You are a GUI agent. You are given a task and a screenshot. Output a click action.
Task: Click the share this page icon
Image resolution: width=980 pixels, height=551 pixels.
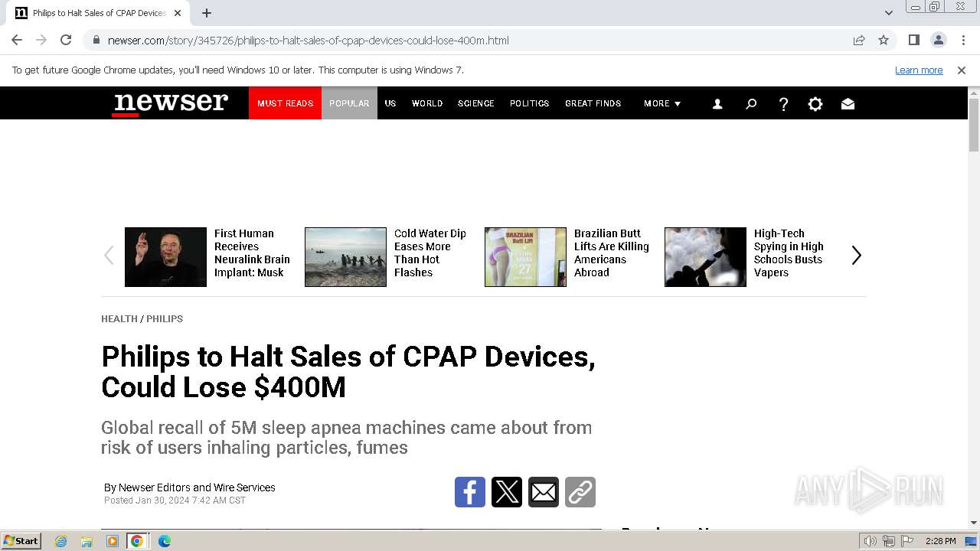tap(859, 40)
